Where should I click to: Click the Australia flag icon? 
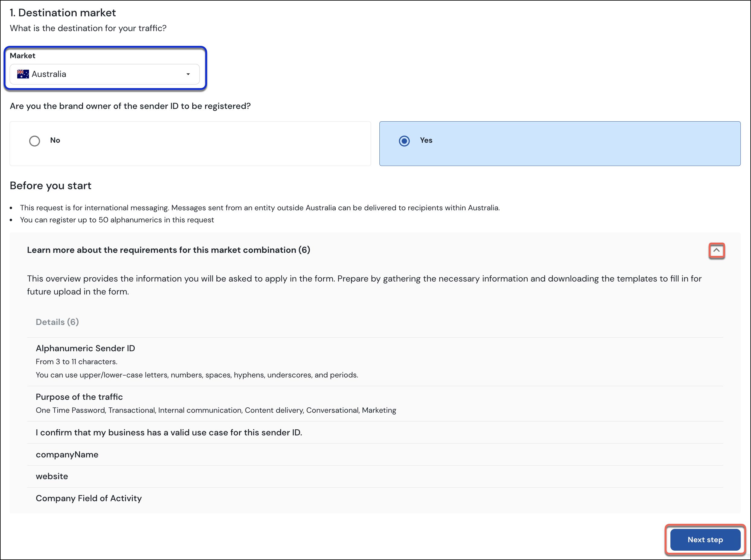pos(23,74)
